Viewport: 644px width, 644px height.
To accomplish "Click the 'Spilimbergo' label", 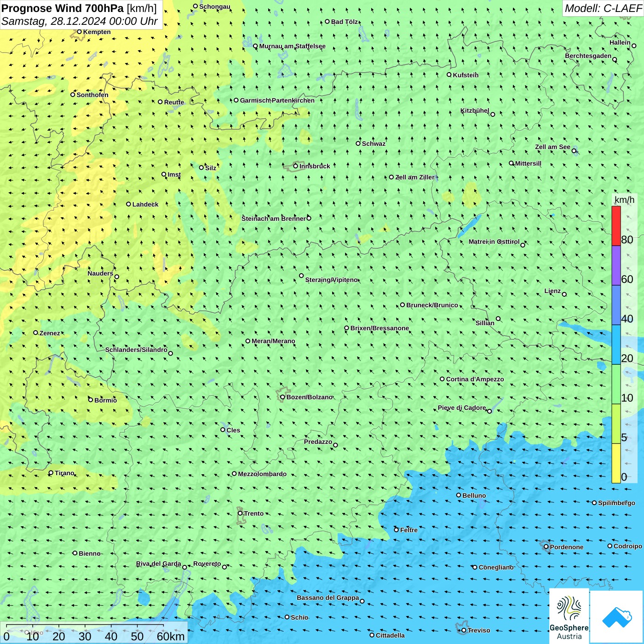I will click(616, 503).
